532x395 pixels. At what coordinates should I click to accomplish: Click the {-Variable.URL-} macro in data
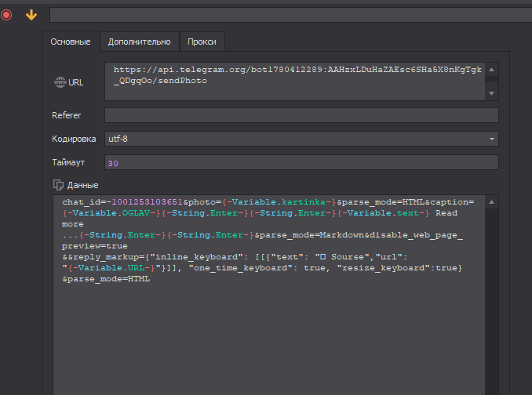110,268
